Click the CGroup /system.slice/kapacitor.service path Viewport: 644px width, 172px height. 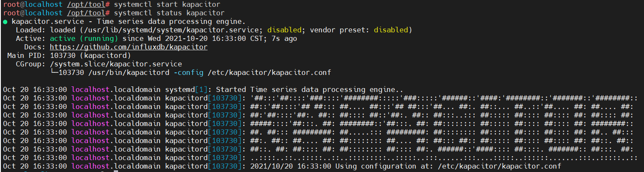click(x=116, y=64)
